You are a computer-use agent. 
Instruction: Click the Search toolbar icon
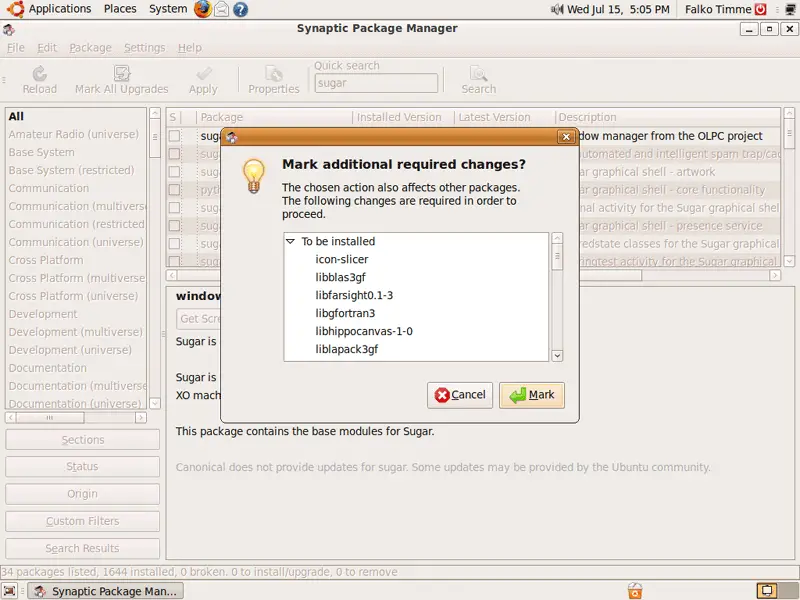(x=479, y=80)
